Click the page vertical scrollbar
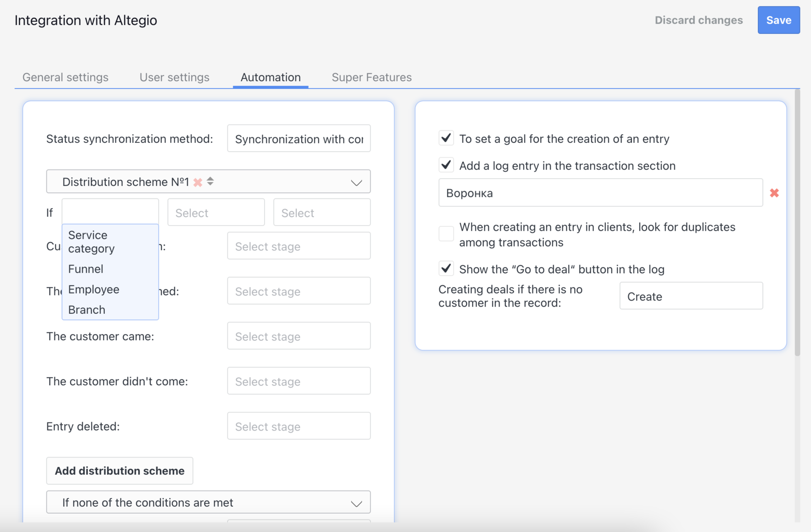Image resolution: width=811 pixels, height=532 pixels. 797,222
